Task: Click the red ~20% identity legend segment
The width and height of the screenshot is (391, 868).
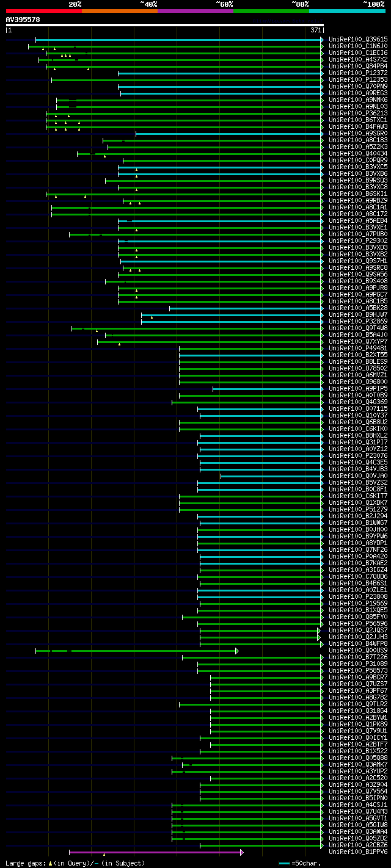Action: tap(43, 10)
